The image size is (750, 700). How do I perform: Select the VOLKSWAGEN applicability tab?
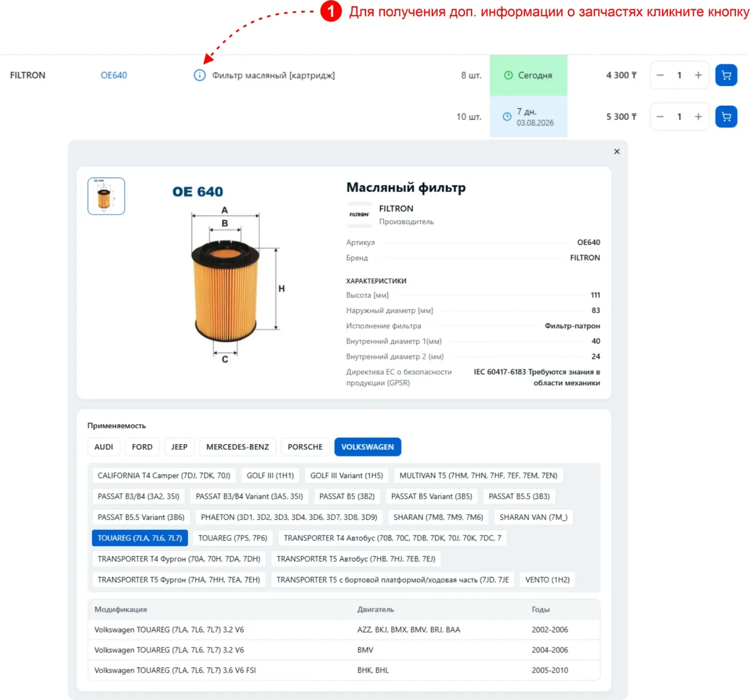point(367,447)
